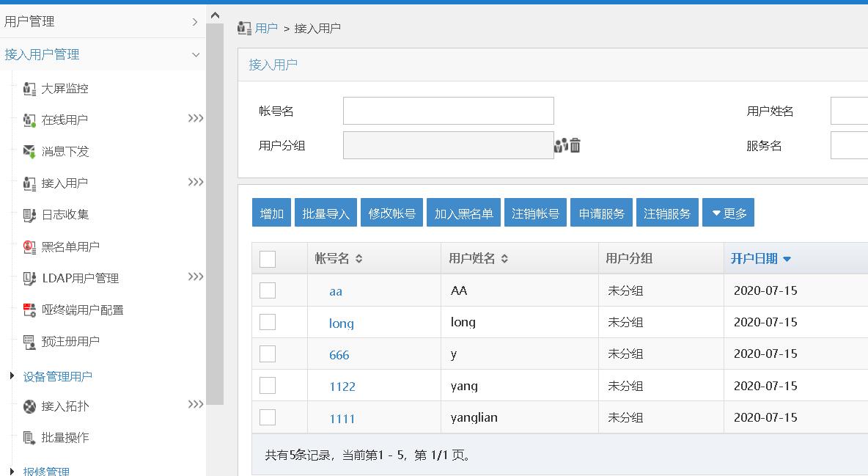
Task: Open the 批量操作 menu item
Action: (x=65, y=438)
